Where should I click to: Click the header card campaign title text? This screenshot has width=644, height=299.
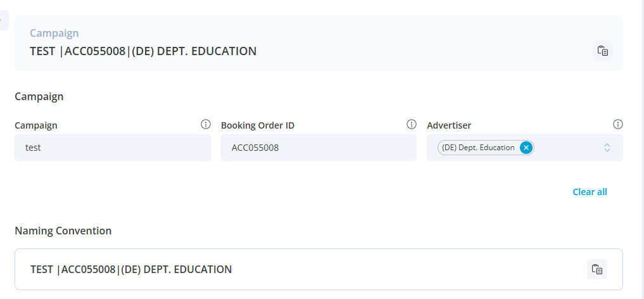(143, 51)
